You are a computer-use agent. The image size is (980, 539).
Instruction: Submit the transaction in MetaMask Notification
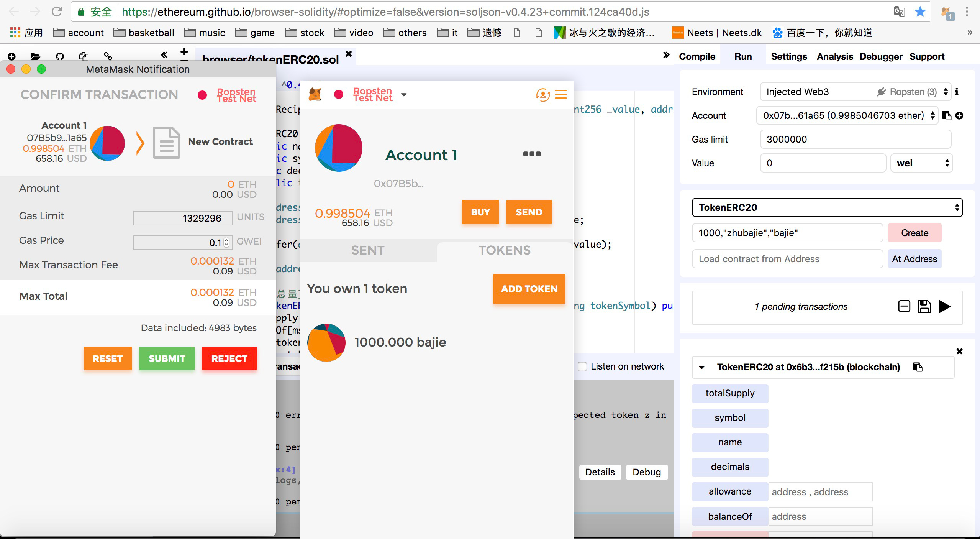pos(167,358)
